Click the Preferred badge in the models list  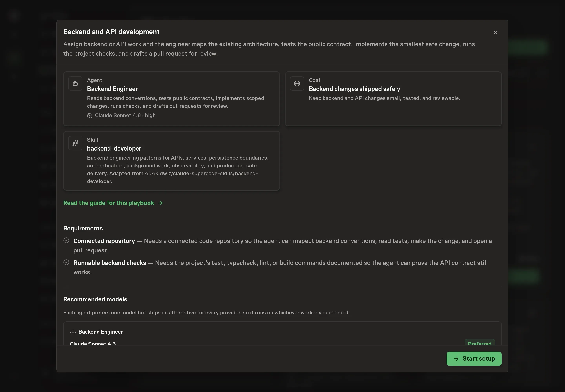[x=479, y=343]
